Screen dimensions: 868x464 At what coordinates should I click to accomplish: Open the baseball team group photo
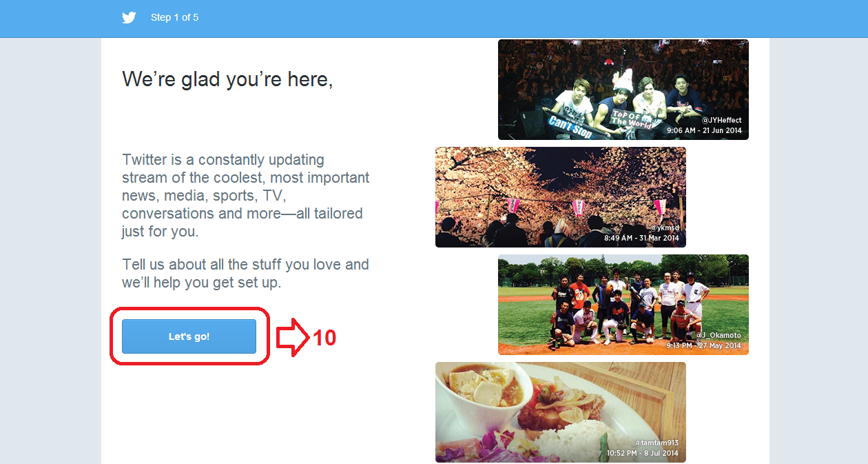pos(623,305)
